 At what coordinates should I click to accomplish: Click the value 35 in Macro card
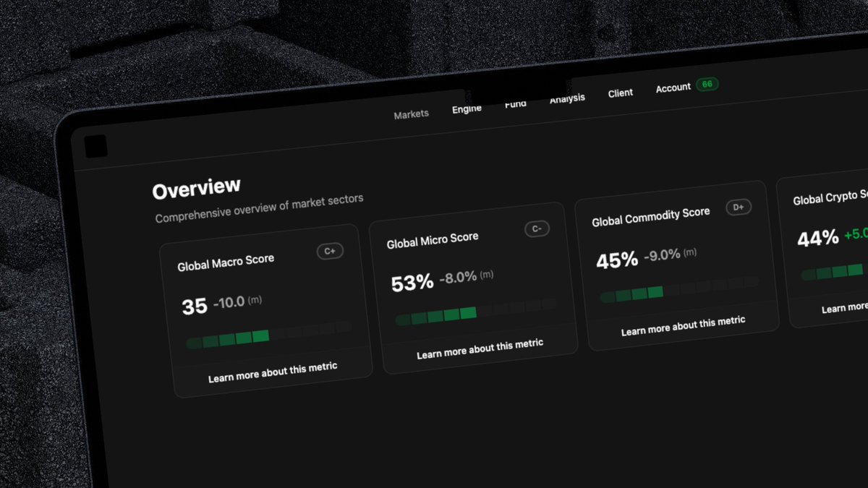pyautogui.click(x=195, y=307)
